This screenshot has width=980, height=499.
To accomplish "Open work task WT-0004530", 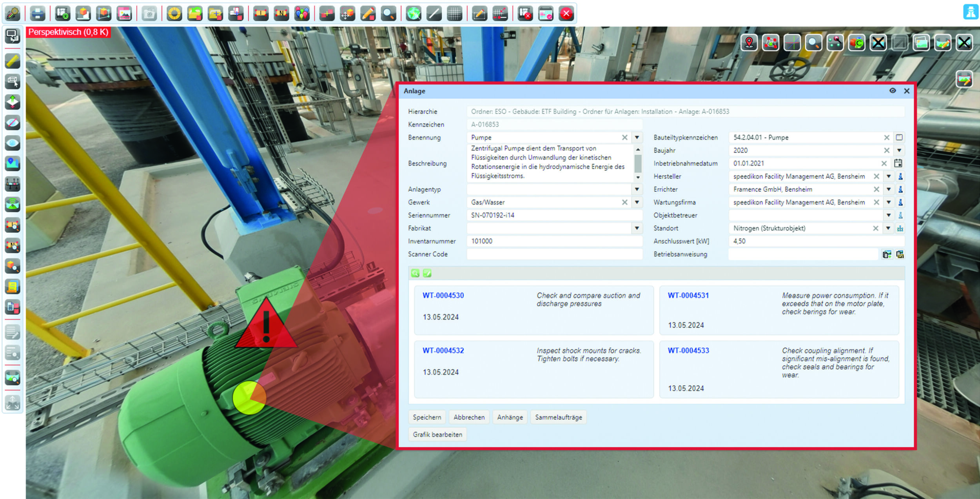I will tap(443, 296).
